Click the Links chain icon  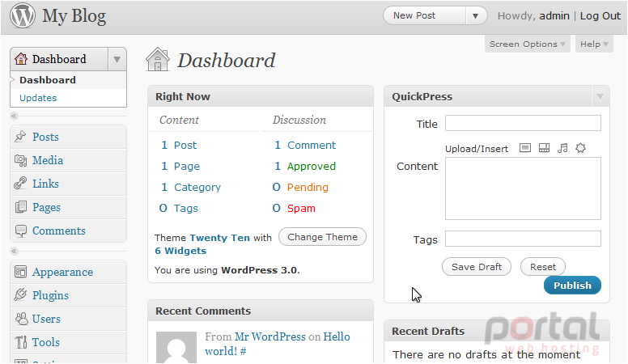click(x=20, y=184)
